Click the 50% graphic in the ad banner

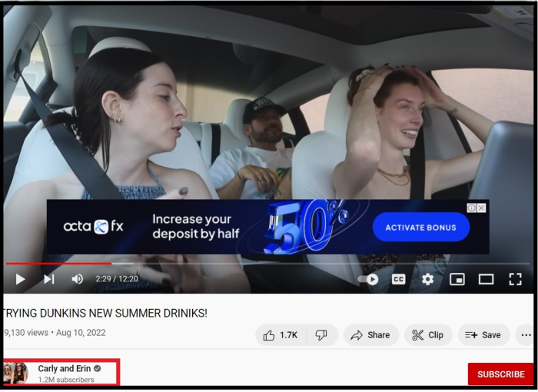(x=305, y=227)
